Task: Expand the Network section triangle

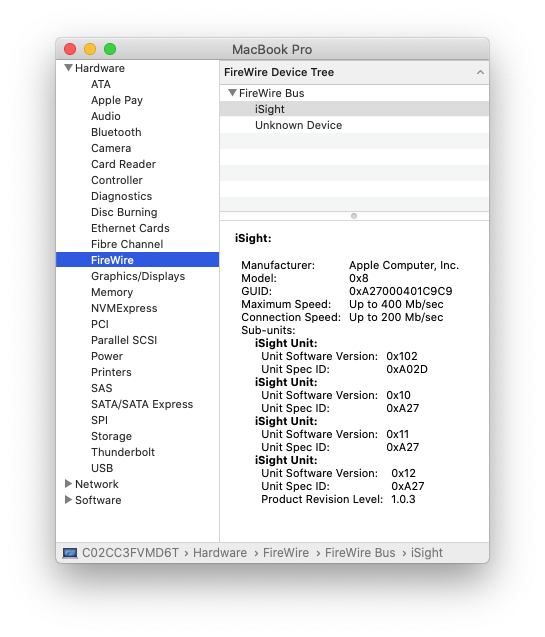Action: 68,484
